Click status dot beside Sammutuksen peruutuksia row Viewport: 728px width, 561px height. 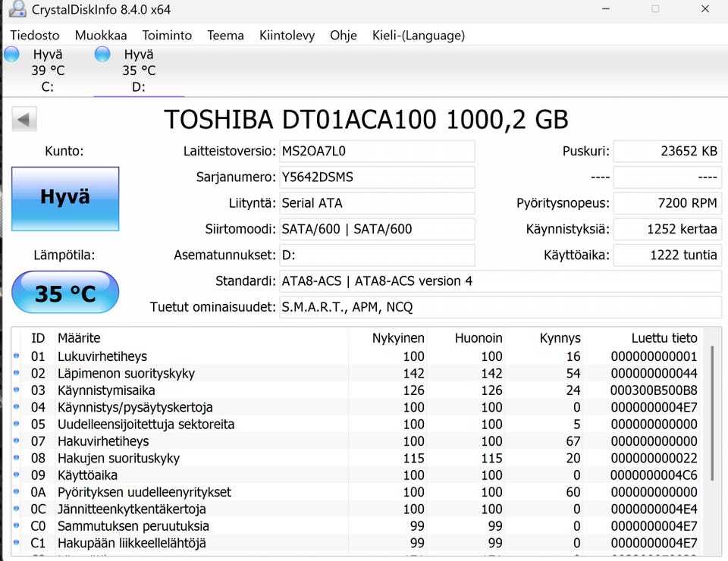pos(17,526)
